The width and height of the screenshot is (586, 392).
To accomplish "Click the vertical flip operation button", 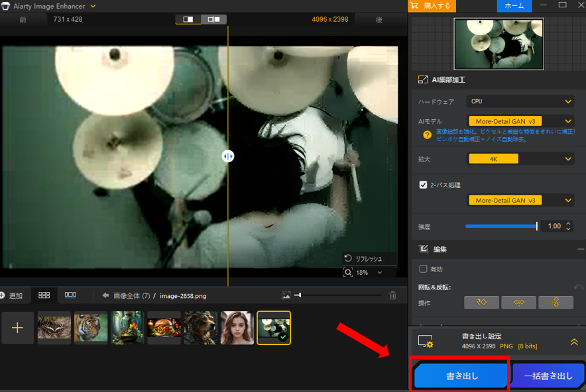I will [x=556, y=303].
